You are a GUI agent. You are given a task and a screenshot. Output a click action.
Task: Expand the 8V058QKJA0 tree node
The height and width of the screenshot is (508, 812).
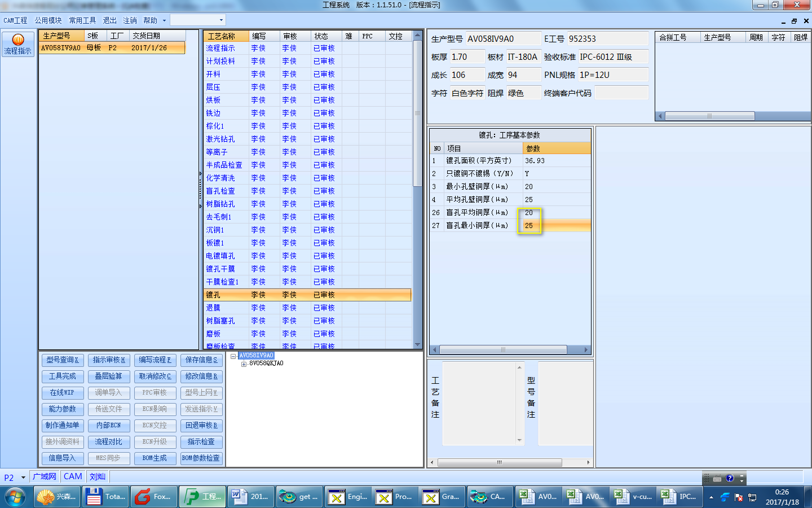click(244, 364)
